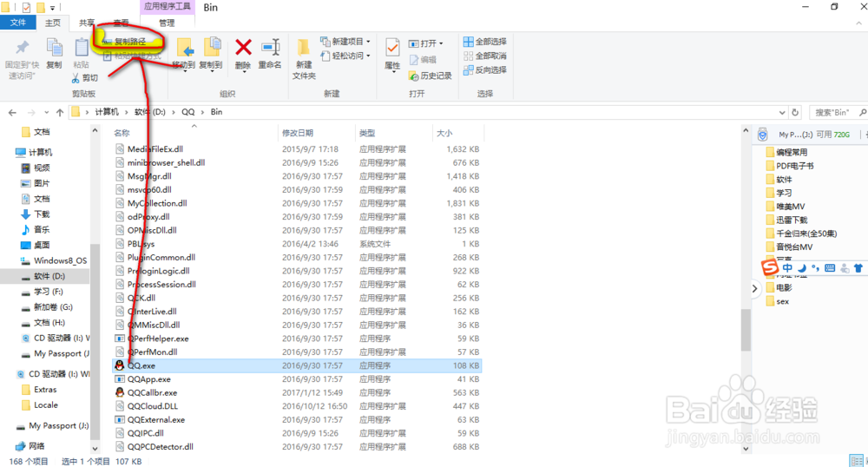Click Select All button
The width and height of the screenshot is (868, 467).
pos(485,42)
